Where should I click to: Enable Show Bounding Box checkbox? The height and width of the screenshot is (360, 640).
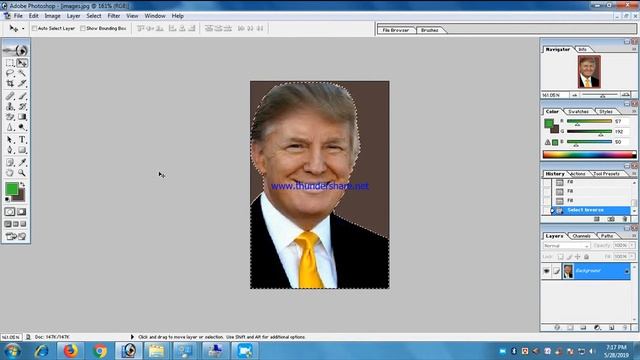pyautogui.click(x=83, y=29)
